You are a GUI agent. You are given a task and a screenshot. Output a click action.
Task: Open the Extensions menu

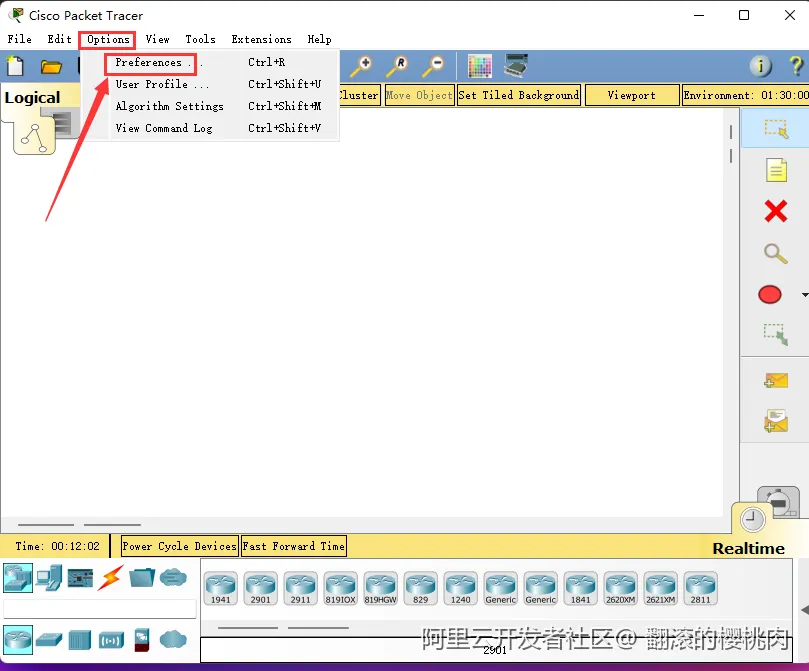click(x=261, y=39)
